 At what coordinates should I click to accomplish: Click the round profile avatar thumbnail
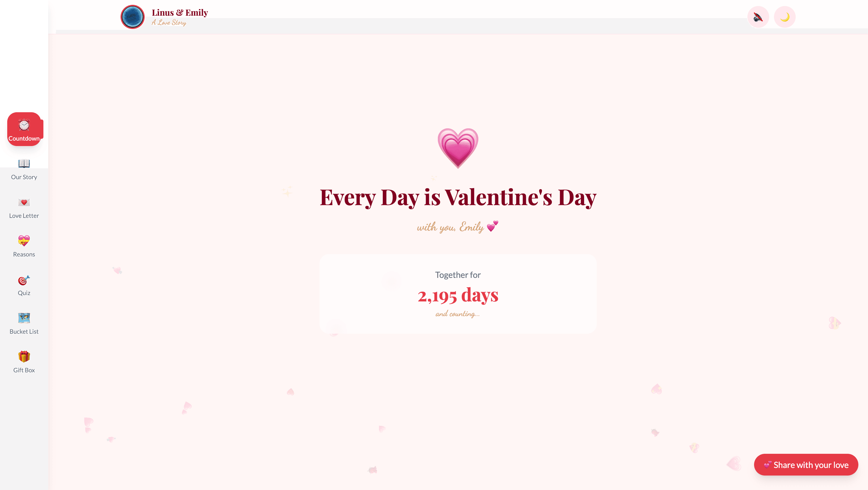coord(132,17)
